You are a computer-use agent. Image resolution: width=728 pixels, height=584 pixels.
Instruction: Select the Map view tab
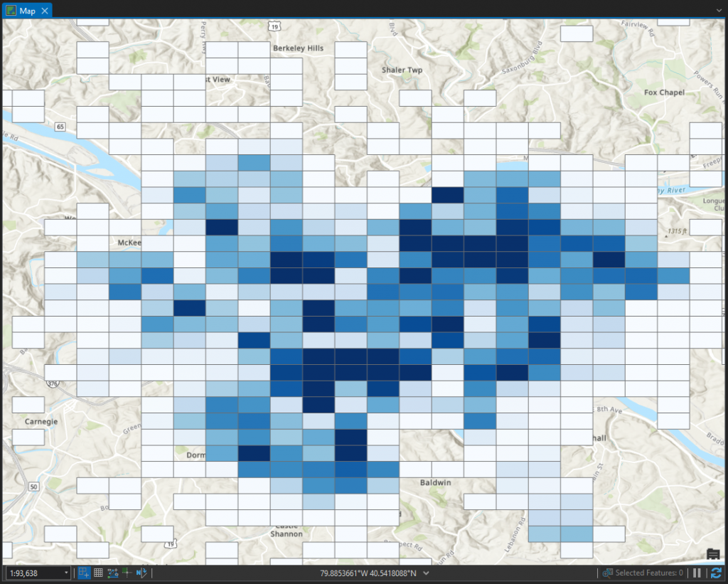(27, 11)
